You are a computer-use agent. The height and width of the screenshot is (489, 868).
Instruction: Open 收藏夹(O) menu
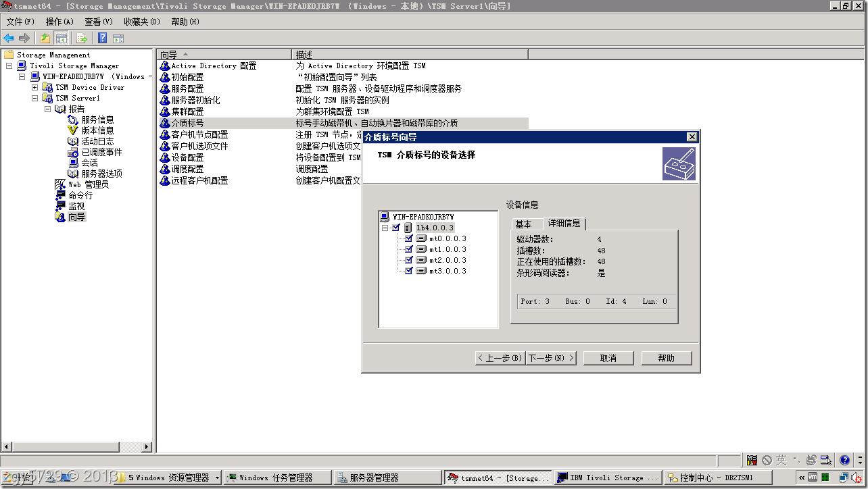coord(142,22)
